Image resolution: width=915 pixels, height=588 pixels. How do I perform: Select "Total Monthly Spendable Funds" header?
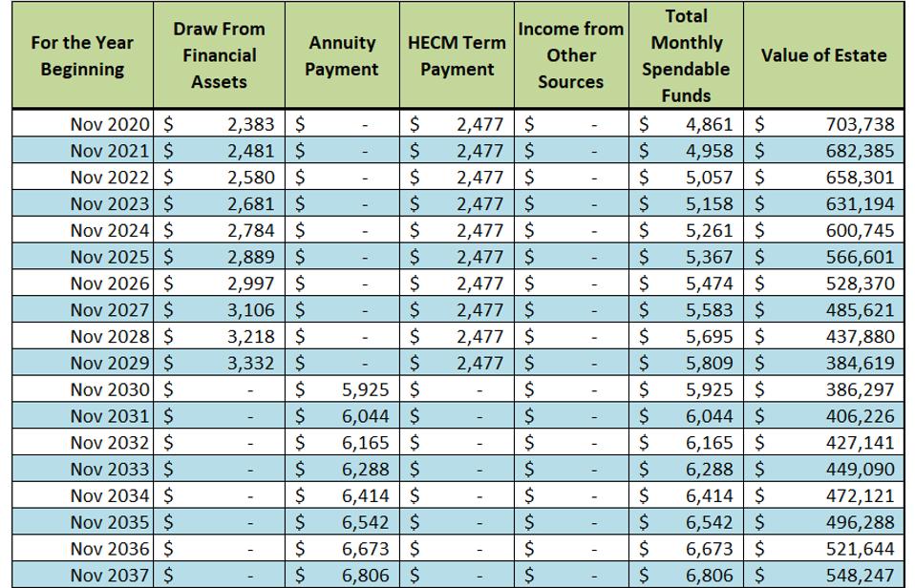point(686,55)
